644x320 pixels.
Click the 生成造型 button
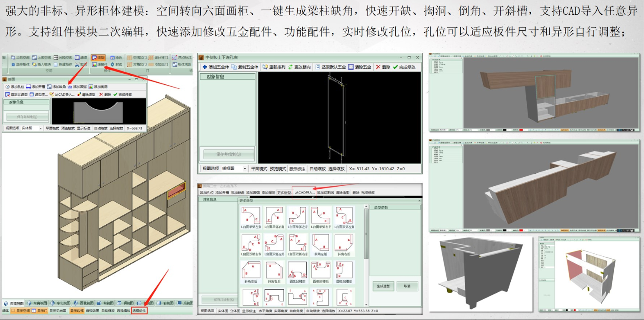click(383, 286)
